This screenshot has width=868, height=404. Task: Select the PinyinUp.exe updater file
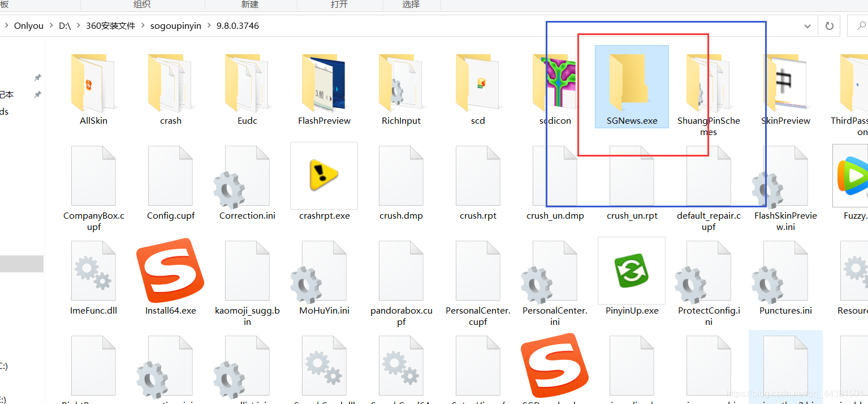(632, 277)
